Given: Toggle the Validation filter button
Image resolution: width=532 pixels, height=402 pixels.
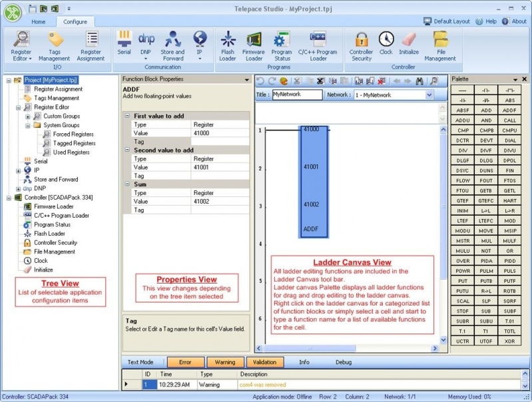Looking at the screenshot, I should [265, 362].
